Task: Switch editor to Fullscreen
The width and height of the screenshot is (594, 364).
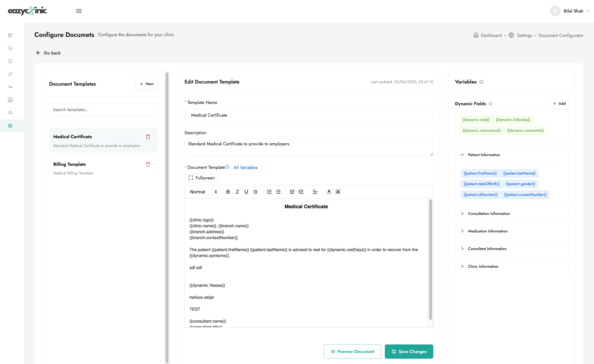Action: click(x=201, y=178)
